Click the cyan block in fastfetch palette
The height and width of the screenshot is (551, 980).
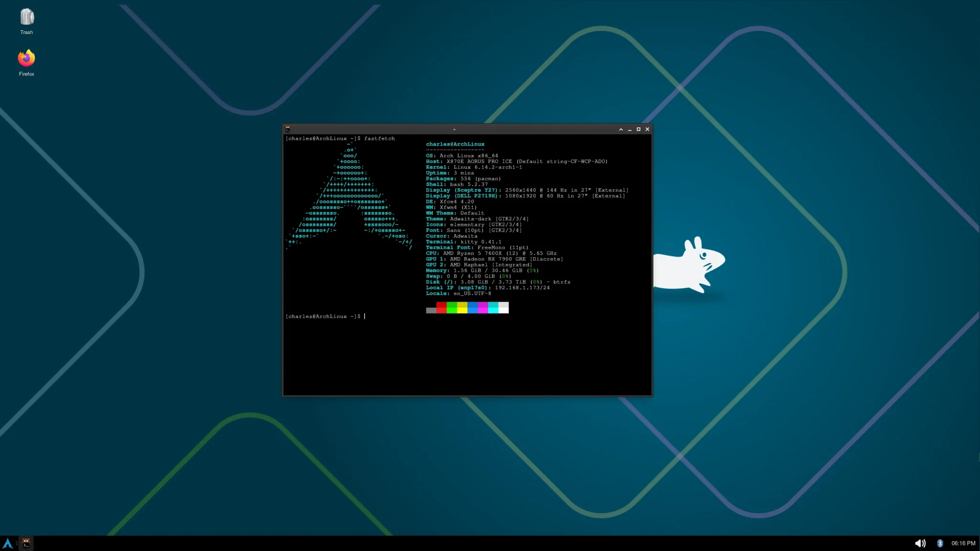point(493,308)
